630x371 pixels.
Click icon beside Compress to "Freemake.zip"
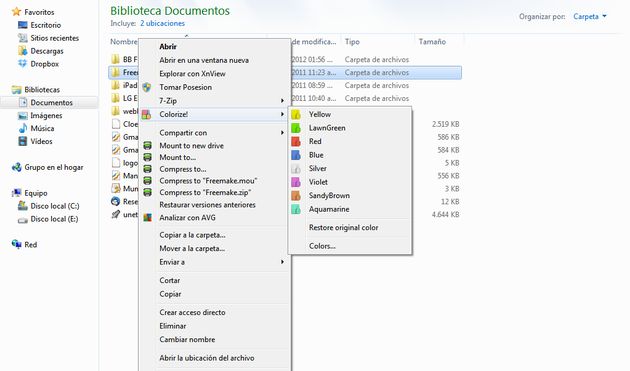(147, 193)
